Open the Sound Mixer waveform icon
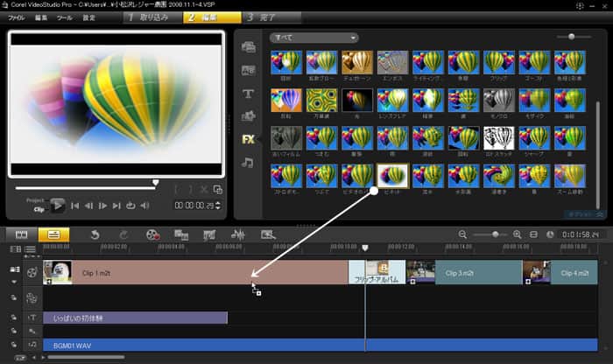613x364 pixels. tap(237, 234)
